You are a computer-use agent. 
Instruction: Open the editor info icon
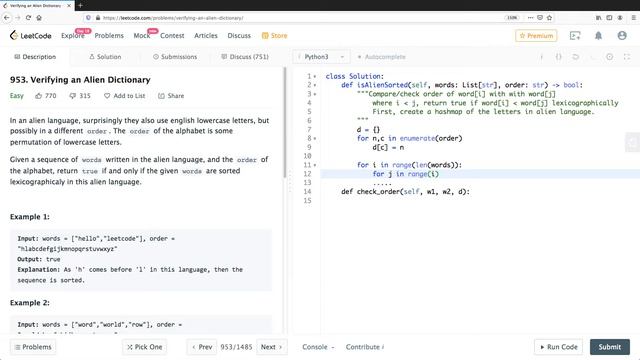542,57
